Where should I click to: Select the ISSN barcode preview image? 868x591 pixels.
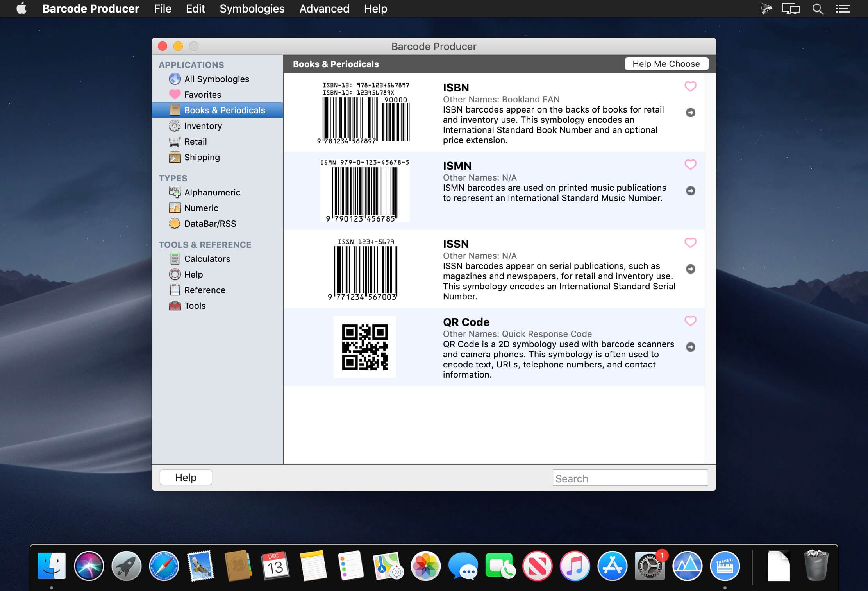point(364,269)
